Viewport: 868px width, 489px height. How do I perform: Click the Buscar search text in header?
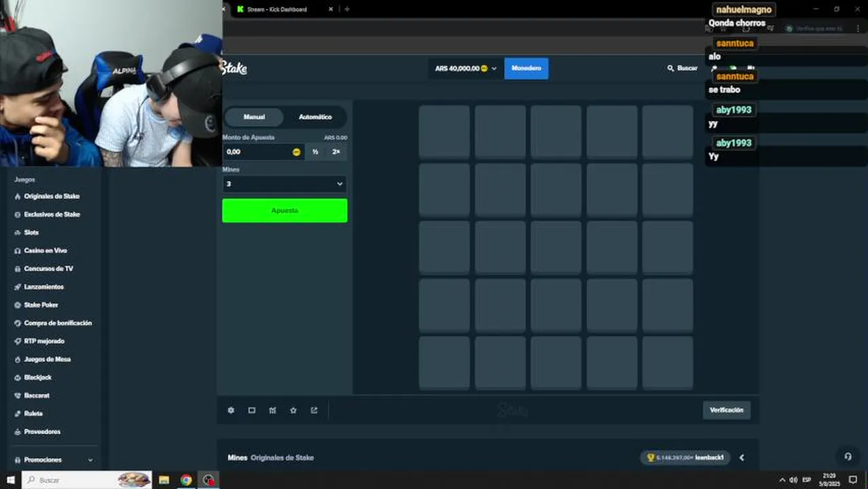[687, 68]
